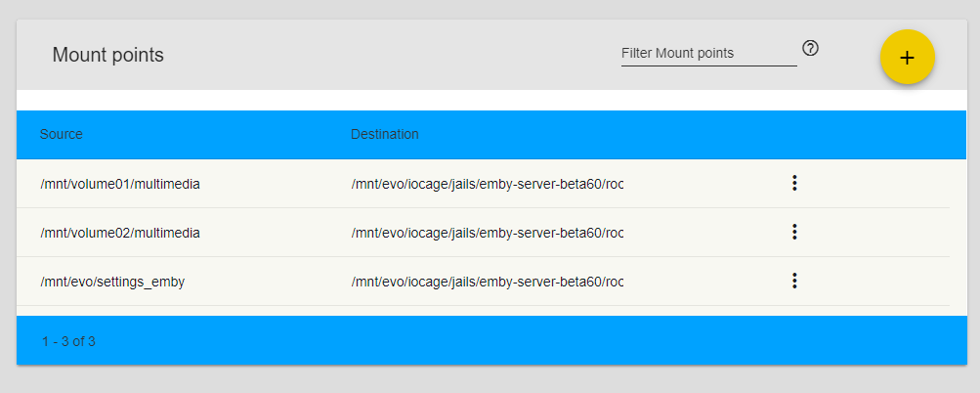Click the destination path in the volume02 row
This screenshot has width=980, height=393.
(487, 233)
